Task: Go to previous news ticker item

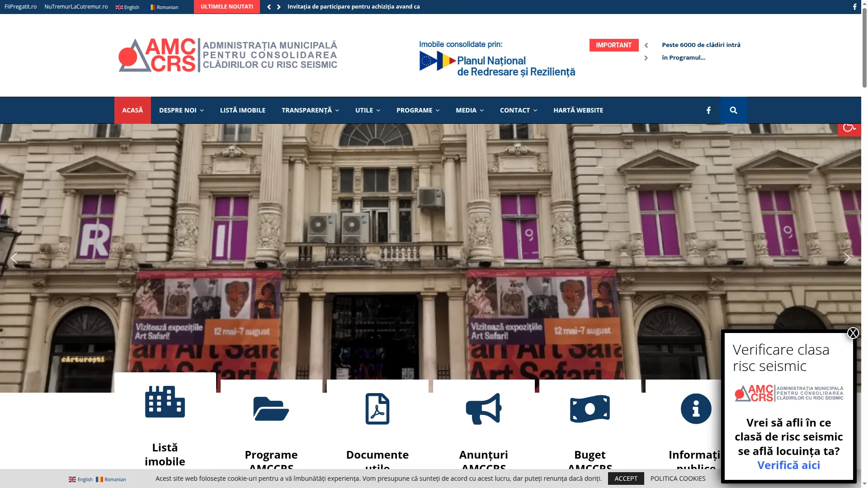Action: tap(269, 7)
